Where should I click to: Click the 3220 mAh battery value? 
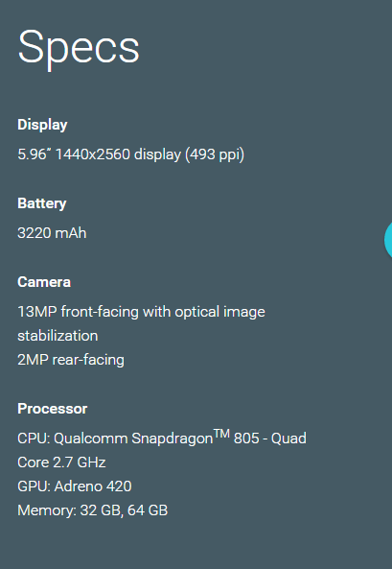(x=52, y=233)
